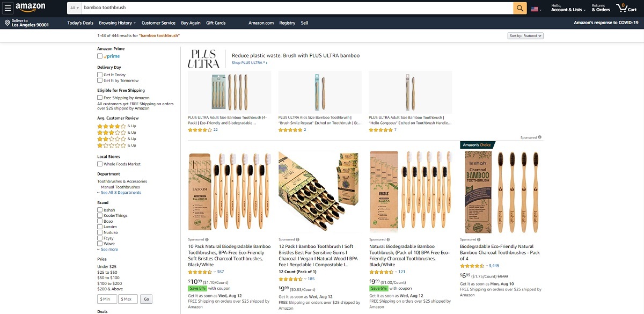Select the US flag language icon
The height and width of the screenshot is (314, 644).
(535, 9)
